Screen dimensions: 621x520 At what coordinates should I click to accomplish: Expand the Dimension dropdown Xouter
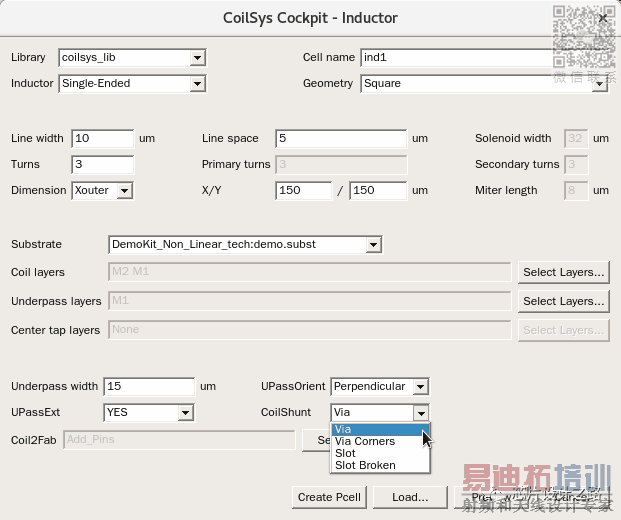click(102, 190)
